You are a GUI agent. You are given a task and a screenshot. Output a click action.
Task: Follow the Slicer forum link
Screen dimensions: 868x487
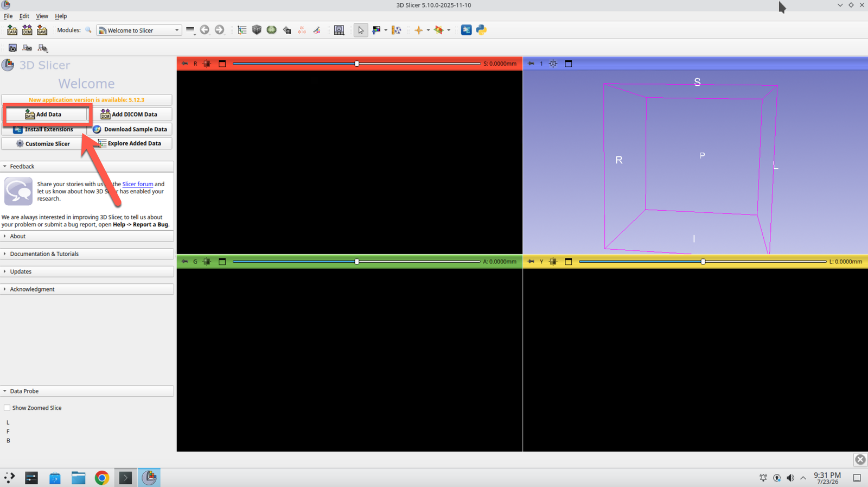[x=137, y=184]
